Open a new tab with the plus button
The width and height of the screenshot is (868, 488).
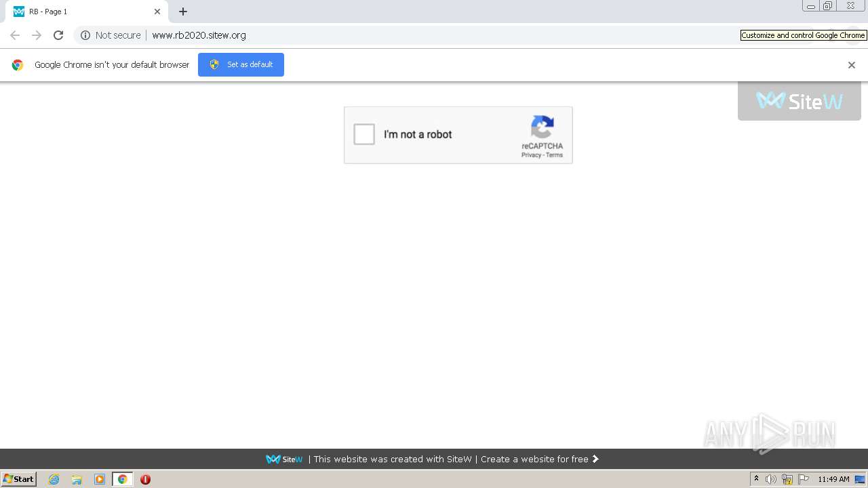183,12
